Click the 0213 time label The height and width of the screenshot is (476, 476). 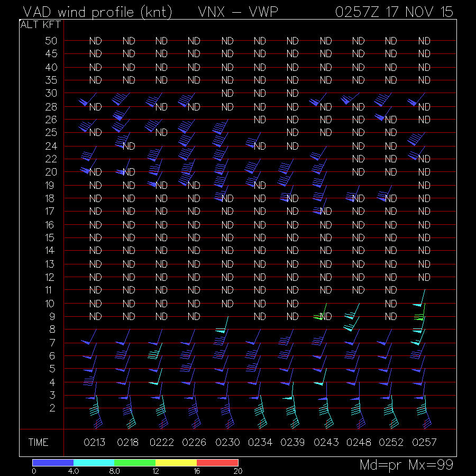point(95,443)
